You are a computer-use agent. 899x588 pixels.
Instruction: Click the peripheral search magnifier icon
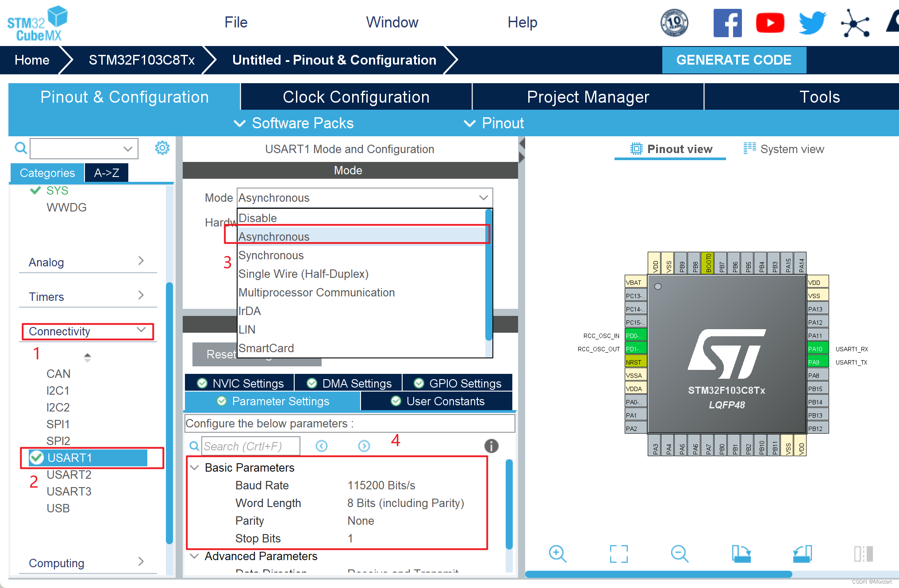point(21,148)
